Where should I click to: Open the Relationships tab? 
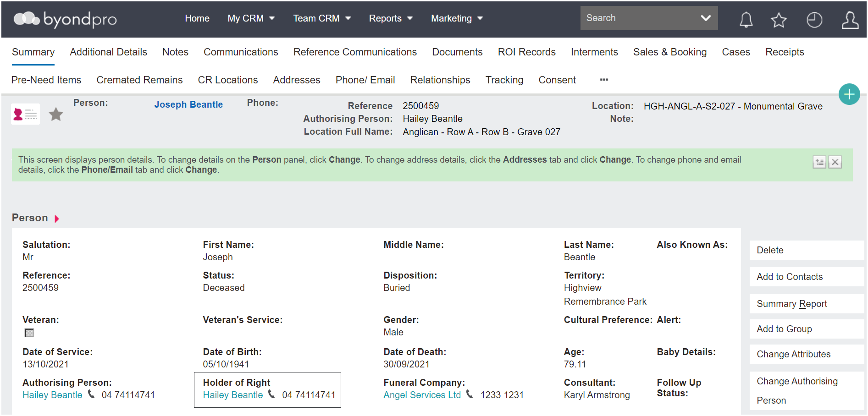440,80
